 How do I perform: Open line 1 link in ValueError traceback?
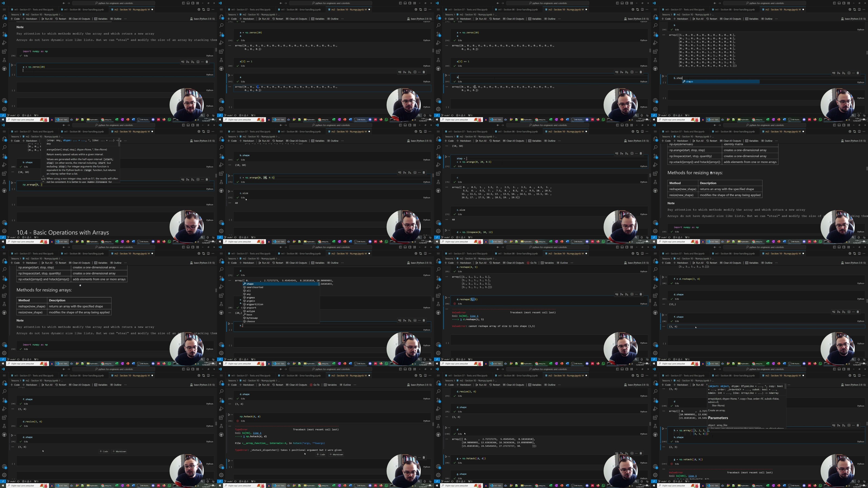tap(474, 316)
